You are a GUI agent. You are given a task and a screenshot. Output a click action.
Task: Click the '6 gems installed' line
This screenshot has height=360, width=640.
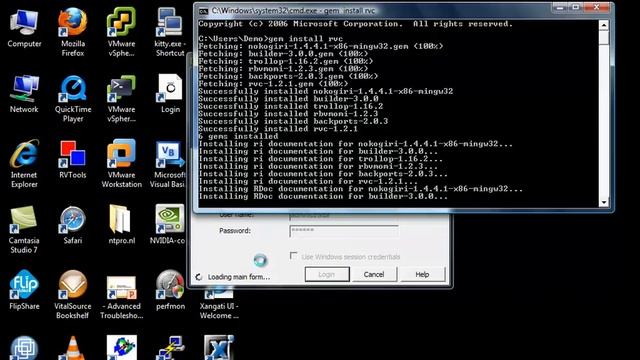pos(238,136)
